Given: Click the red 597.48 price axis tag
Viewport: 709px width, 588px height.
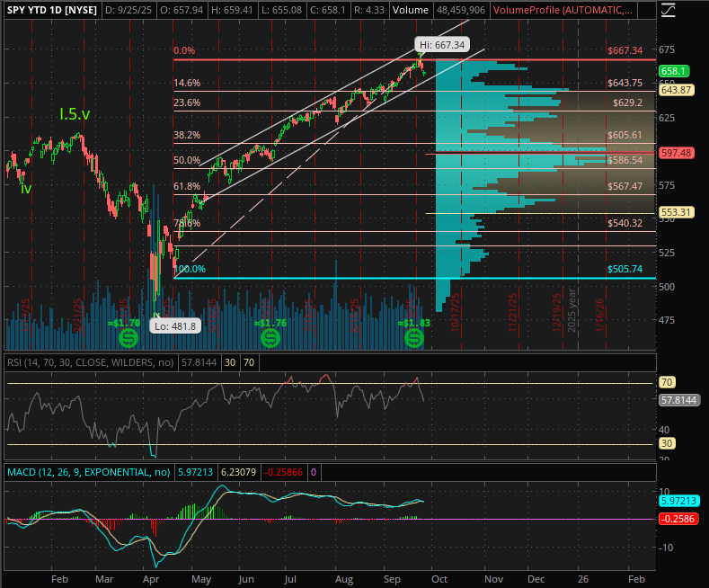Looking at the screenshot, I should tap(674, 153).
